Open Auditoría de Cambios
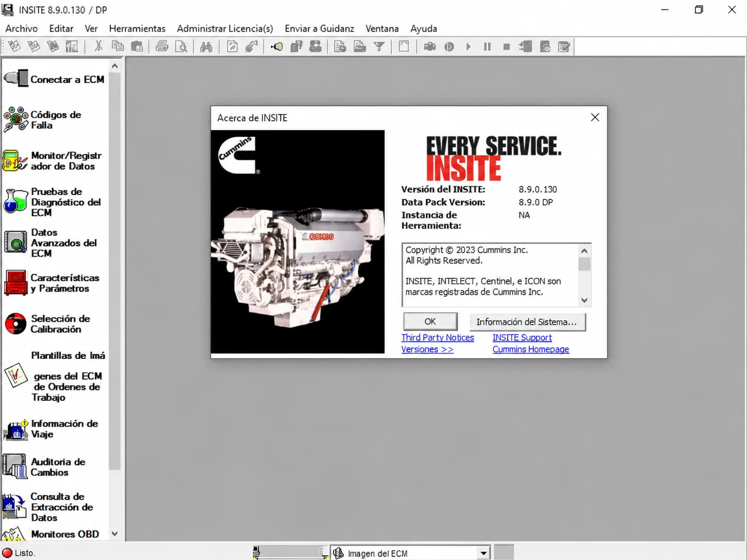Image resolution: width=747 pixels, height=560 pixels. 45,467
